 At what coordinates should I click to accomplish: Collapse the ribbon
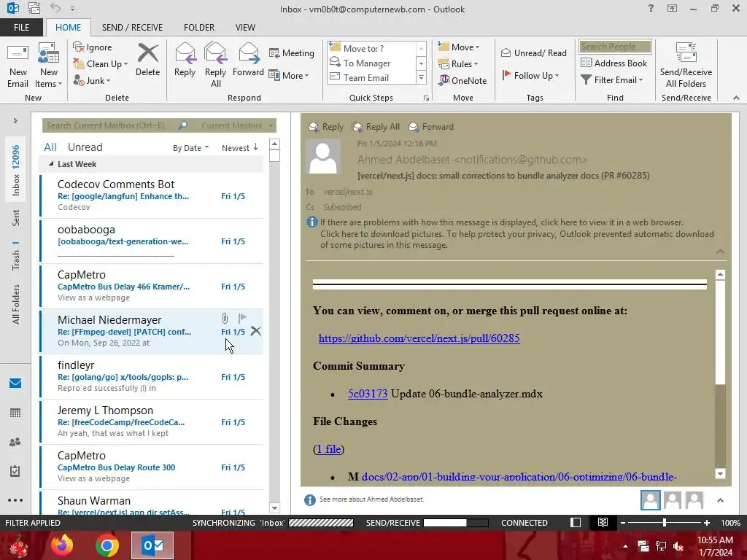[736, 98]
